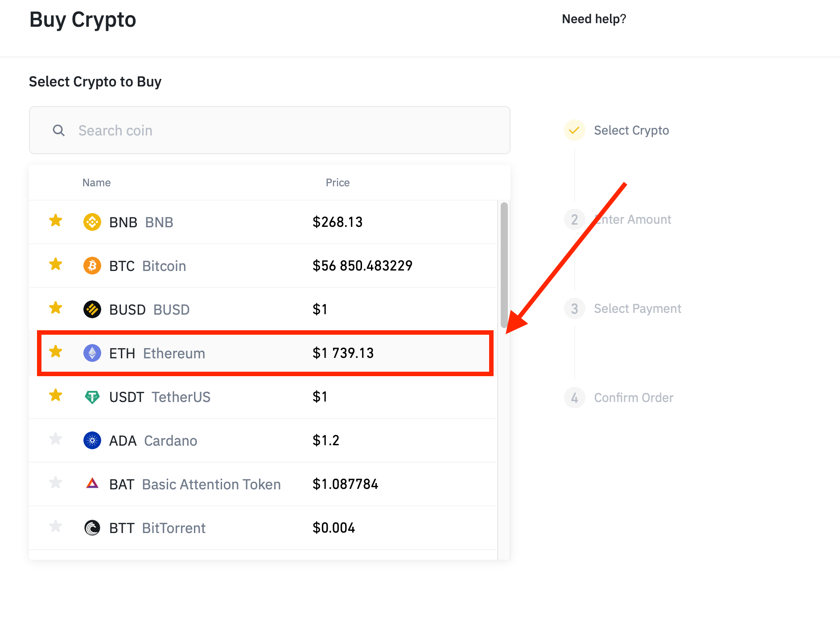
Task: Click the BitTorrent swirl logo icon
Action: click(x=92, y=528)
